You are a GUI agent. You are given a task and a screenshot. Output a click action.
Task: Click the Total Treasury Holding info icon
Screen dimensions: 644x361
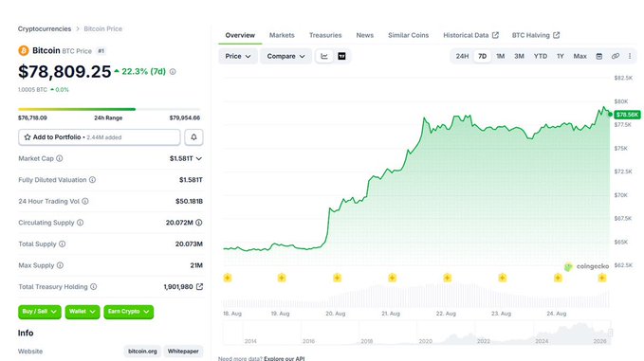point(94,286)
